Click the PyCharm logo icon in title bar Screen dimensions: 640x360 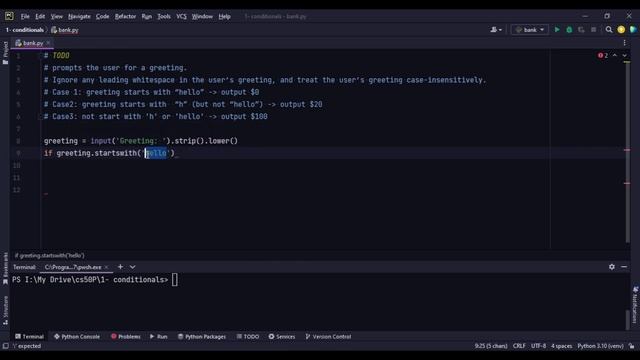(9, 16)
